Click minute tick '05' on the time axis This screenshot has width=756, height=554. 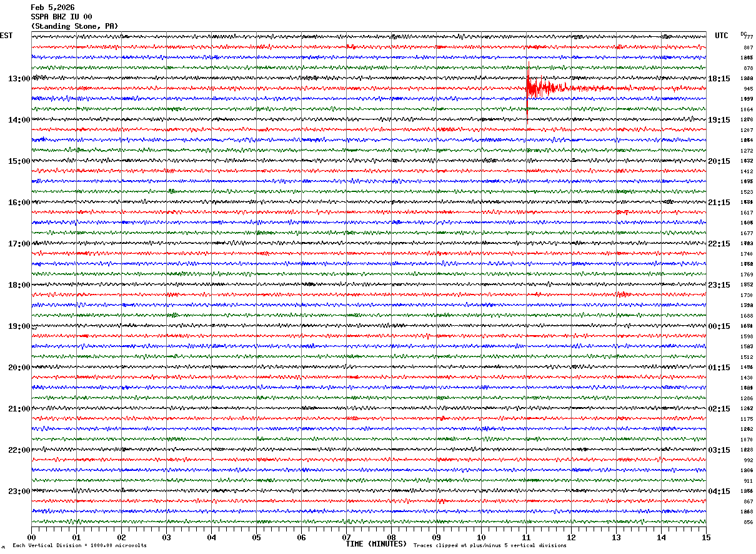pos(256,537)
